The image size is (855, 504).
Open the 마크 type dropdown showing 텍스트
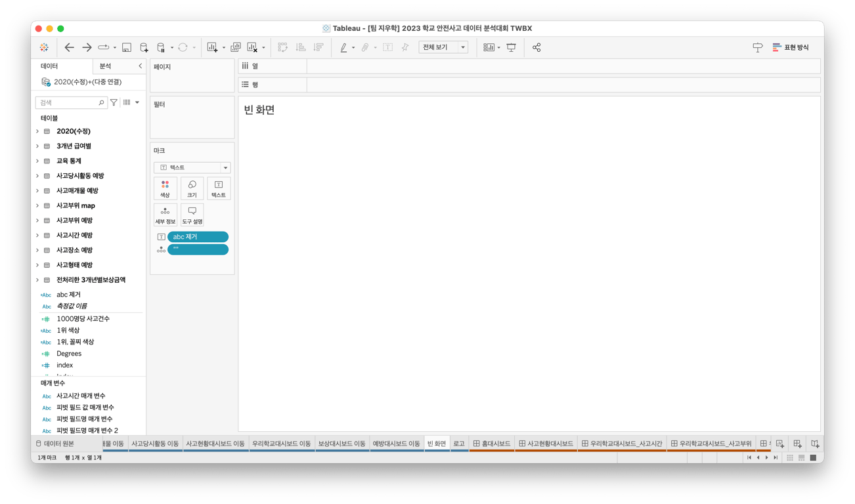192,167
